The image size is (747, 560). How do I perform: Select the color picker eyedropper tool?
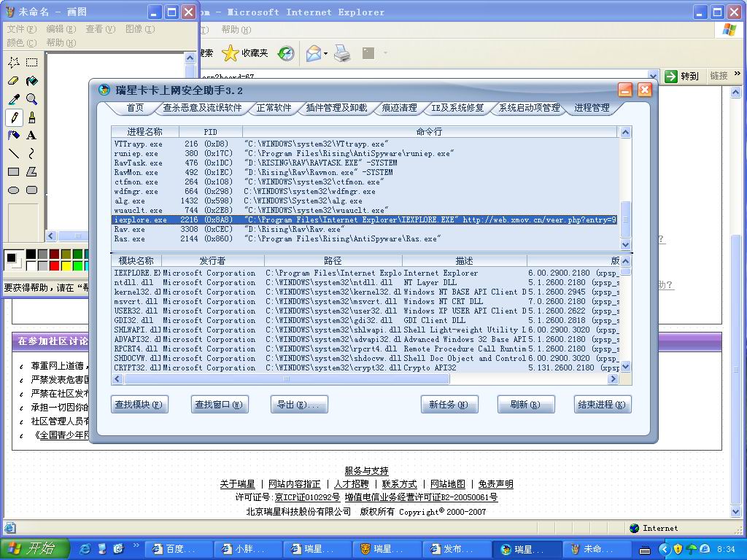tap(14, 99)
